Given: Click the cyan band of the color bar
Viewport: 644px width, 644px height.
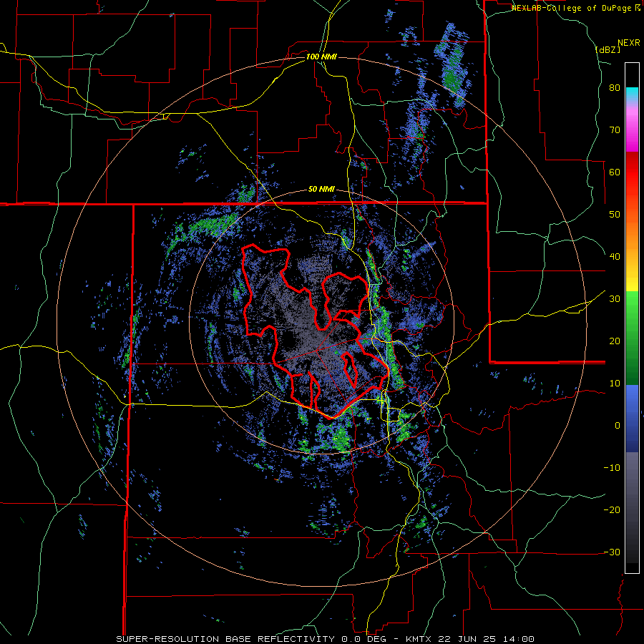Looking at the screenshot, I should (632, 94).
